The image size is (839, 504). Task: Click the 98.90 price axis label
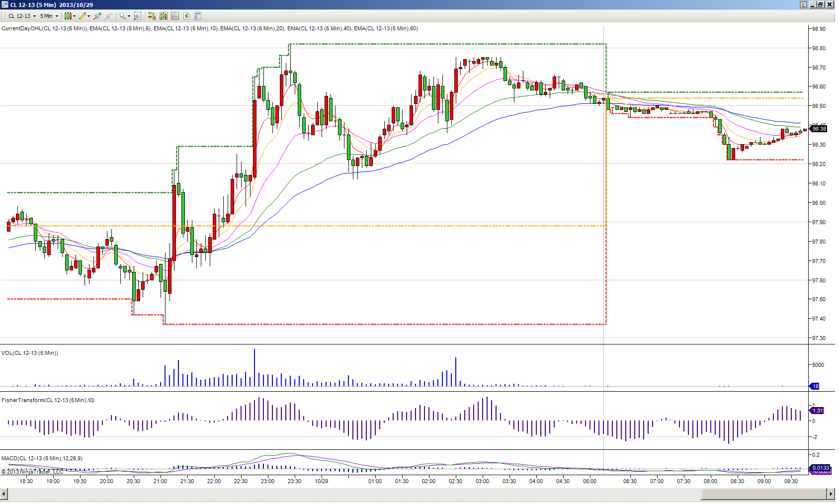[819, 29]
